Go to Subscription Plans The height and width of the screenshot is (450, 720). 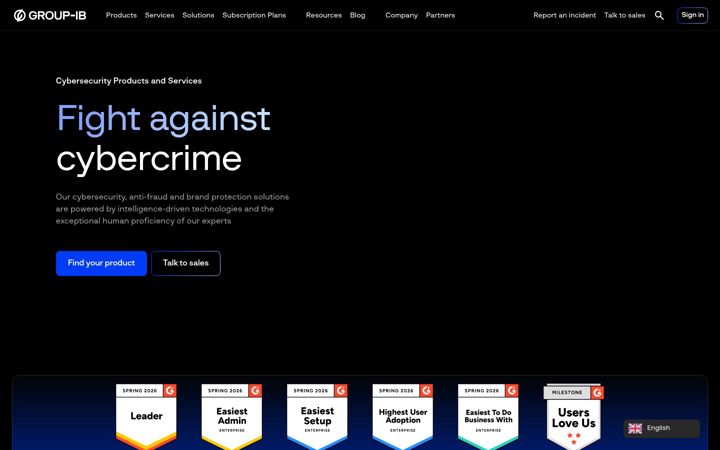point(254,15)
